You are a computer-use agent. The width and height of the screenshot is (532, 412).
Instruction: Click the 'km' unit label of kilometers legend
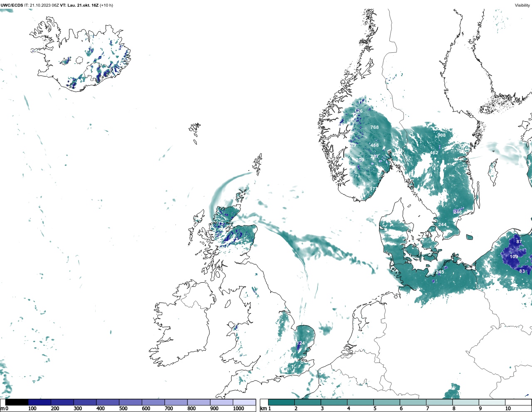point(264,409)
